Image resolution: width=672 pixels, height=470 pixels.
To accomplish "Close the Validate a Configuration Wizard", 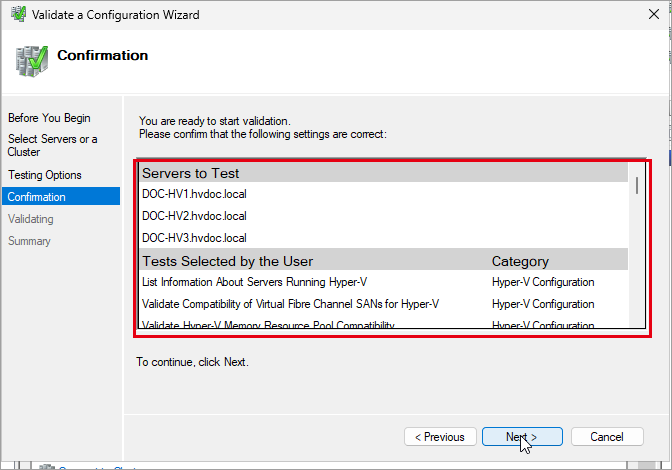I will point(654,14).
